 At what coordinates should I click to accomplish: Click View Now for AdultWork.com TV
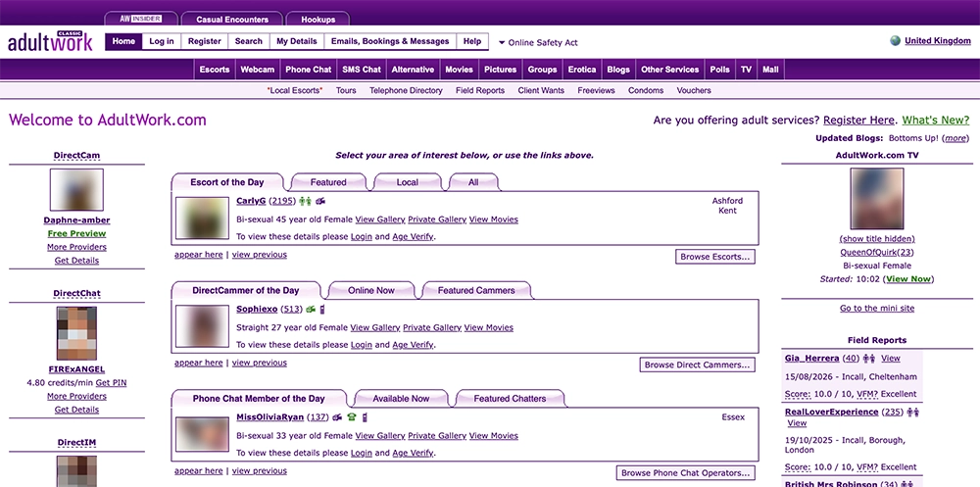[x=908, y=279]
